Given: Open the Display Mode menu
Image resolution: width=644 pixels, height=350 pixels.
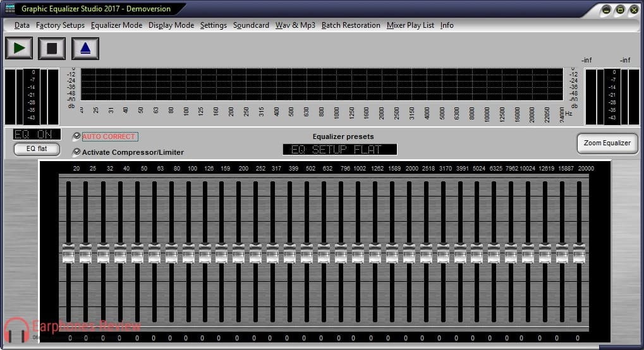Looking at the screenshot, I should (x=171, y=25).
